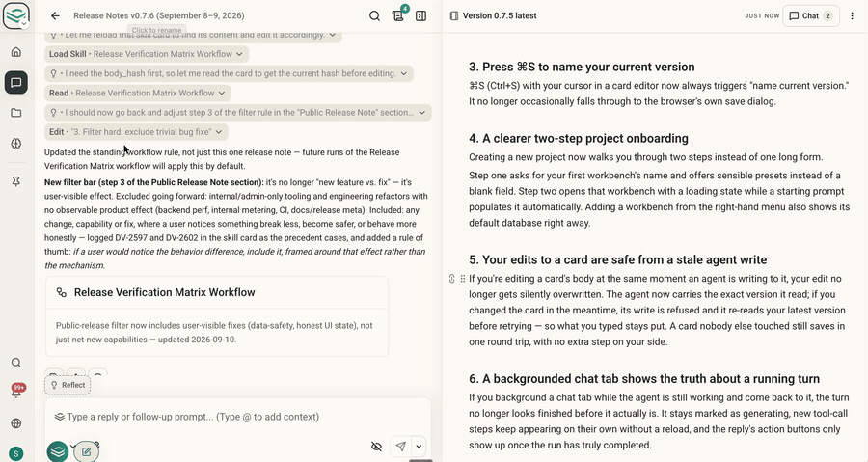Expand the Edit '3. Filter hard' step

(219, 132)
